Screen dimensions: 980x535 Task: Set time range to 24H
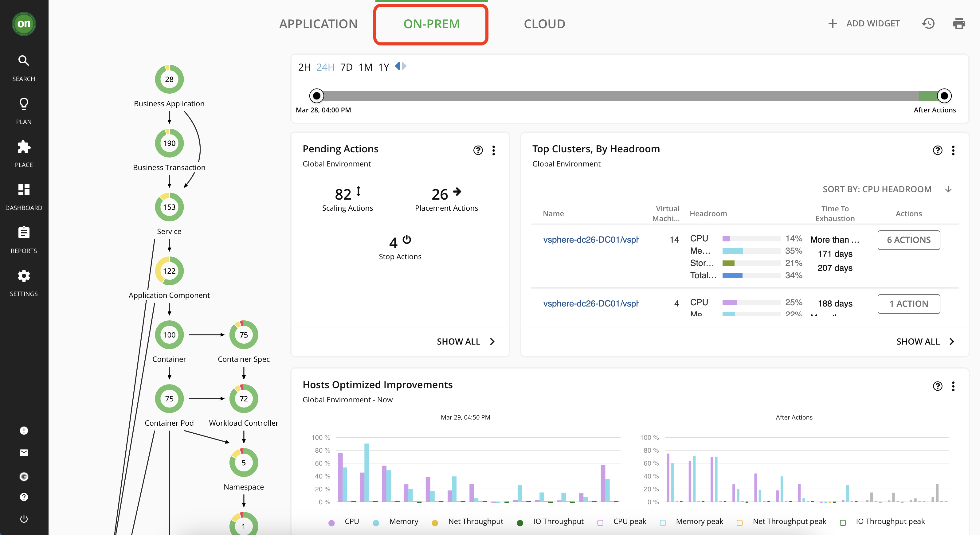(325, 67)
